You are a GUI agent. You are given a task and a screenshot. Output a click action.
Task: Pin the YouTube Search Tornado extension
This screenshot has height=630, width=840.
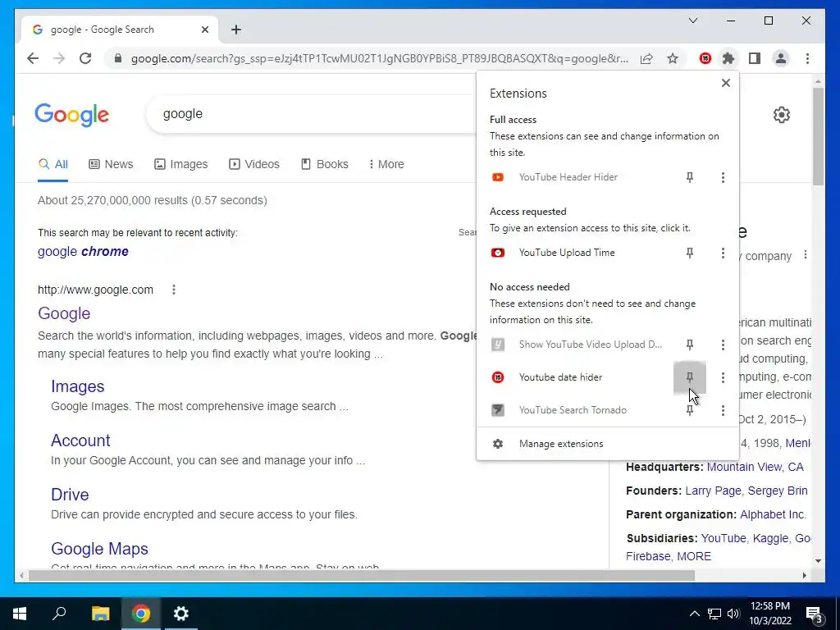pyautogui.click(x=689, y=410)
